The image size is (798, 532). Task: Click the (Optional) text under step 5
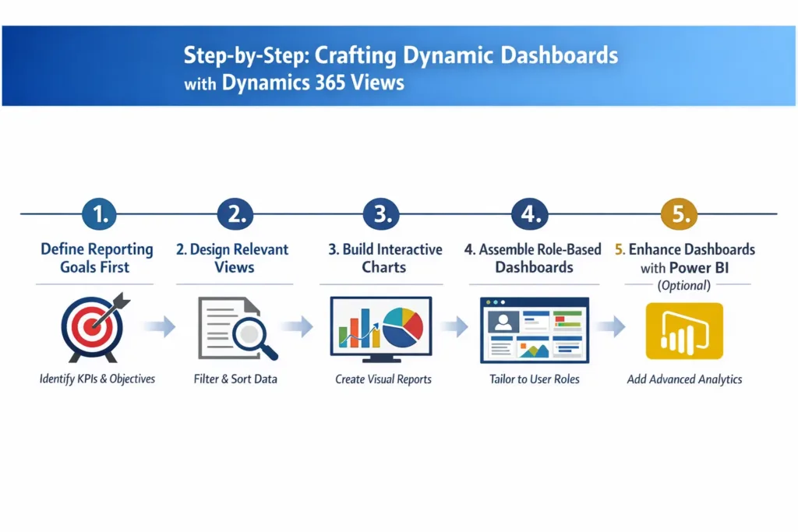click(686, 286)
